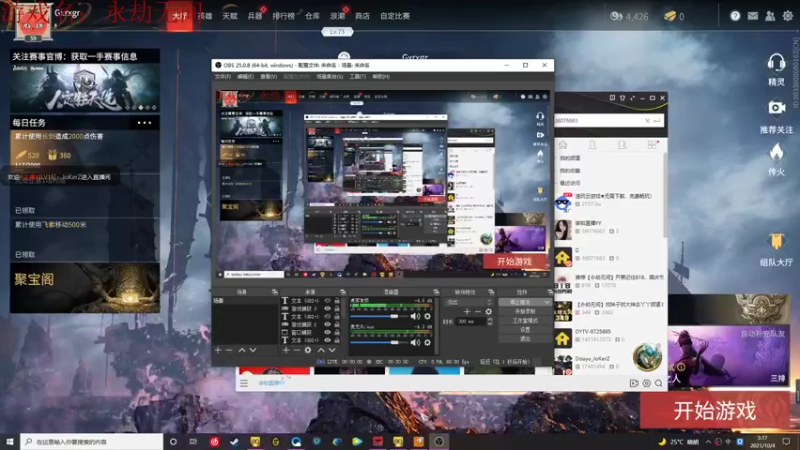
Task: Add a new scene in OBS Scenes panel
Action: click(x=218, y=350)
